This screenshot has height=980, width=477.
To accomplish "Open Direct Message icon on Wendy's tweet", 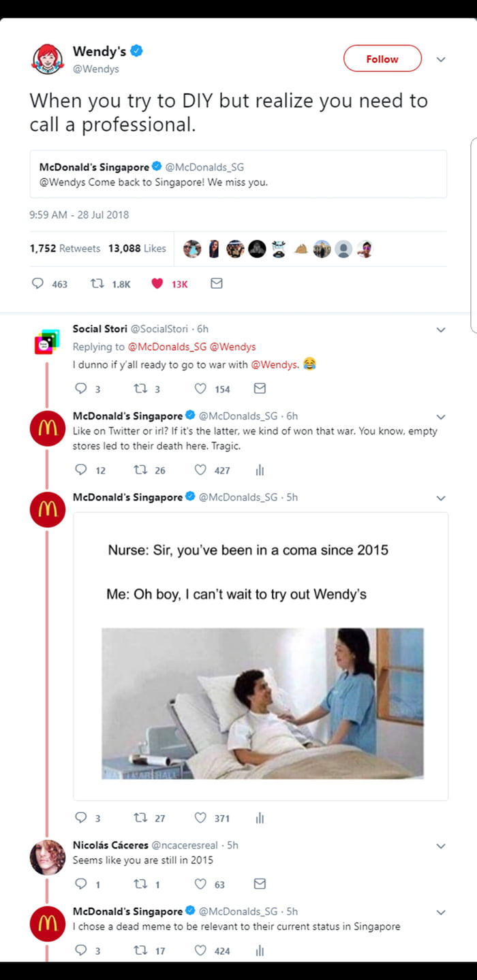I will pyautogui.click(x=217, y=283).
